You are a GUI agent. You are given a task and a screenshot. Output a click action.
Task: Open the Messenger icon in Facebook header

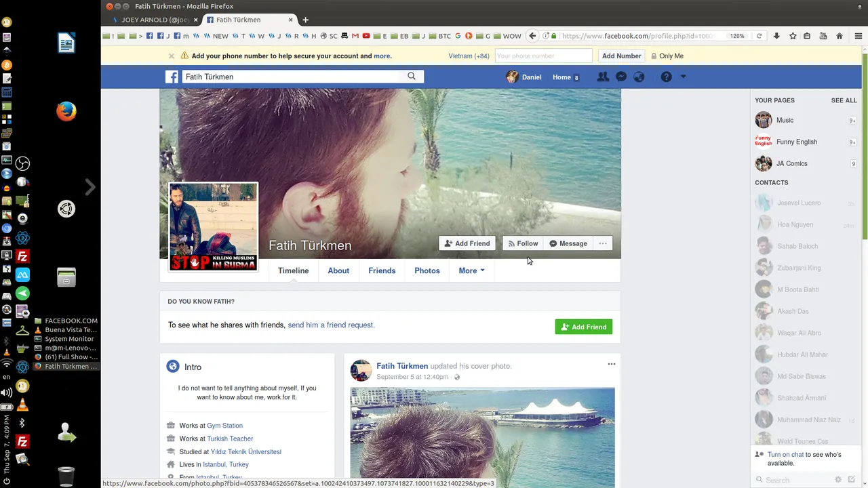620,77
